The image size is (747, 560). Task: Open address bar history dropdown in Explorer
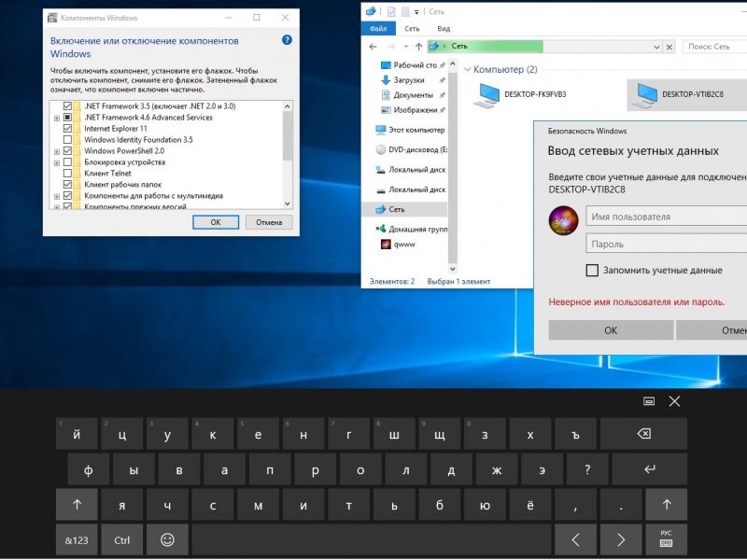[x=656, y=47]
